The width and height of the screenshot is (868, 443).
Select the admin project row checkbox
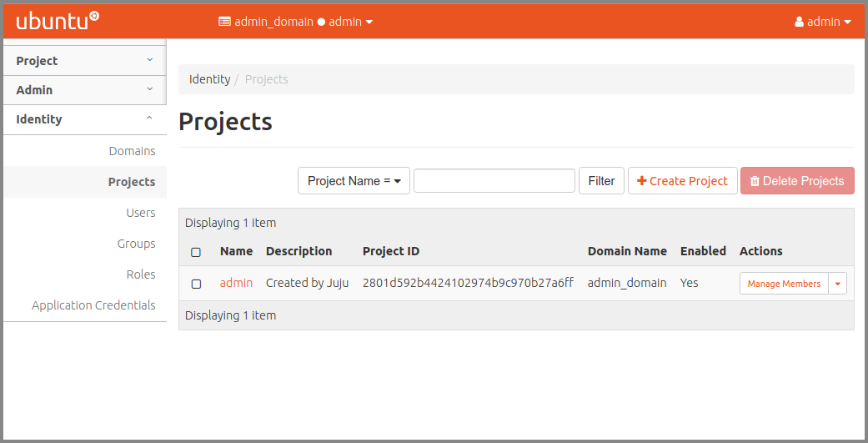[196, 284]
